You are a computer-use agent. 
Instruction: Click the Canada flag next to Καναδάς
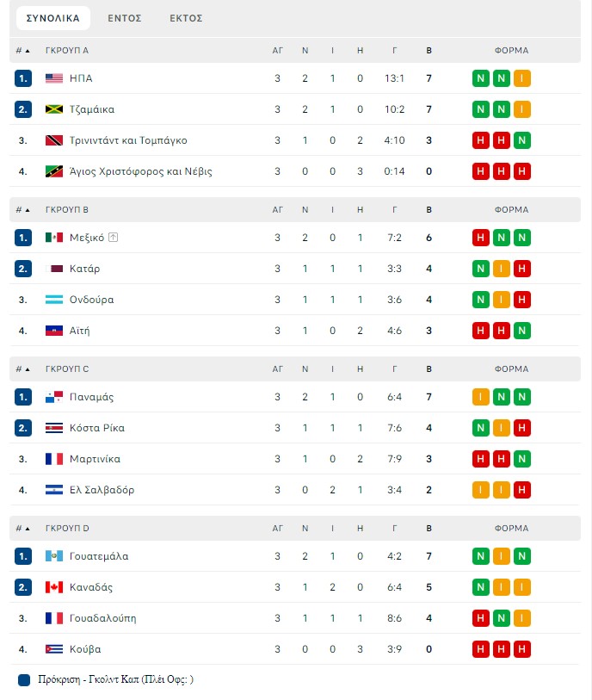tap(54, 587)
